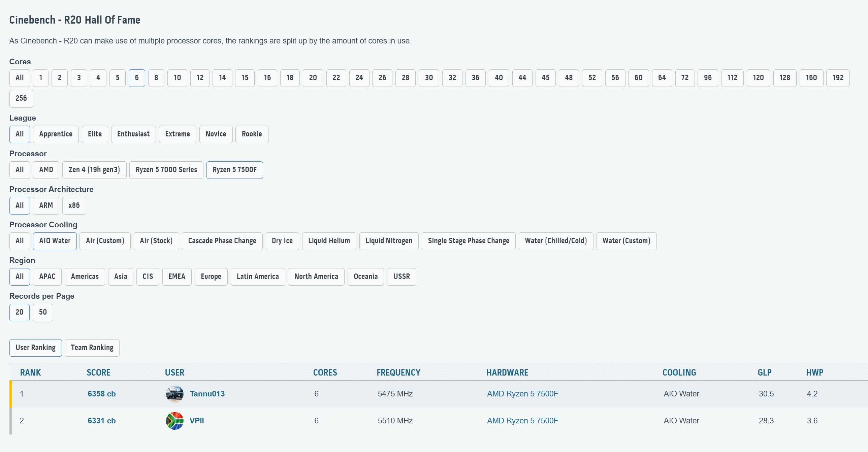This screenshot has width=868, height=452.
Task: Select Water (Chilled/Cold) cooling
Action: click(556, 241)
